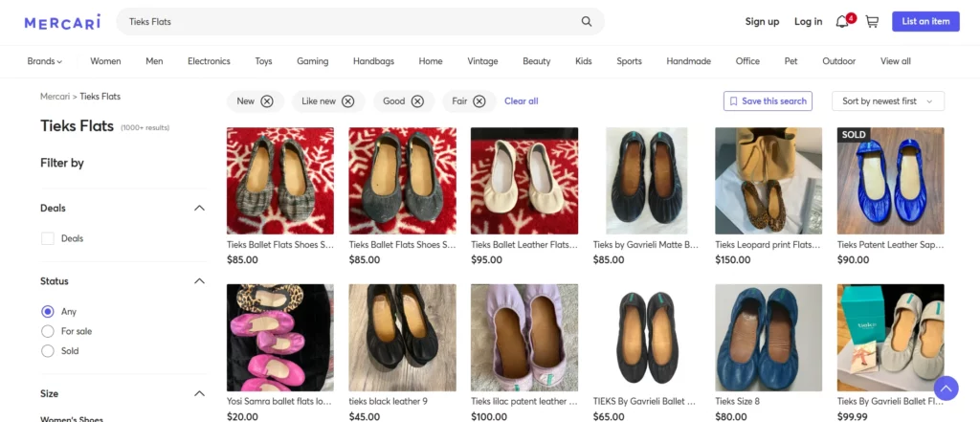Screen dimensions: 980x422
Task: Open the Handmade category
Action: pos(689,61)
